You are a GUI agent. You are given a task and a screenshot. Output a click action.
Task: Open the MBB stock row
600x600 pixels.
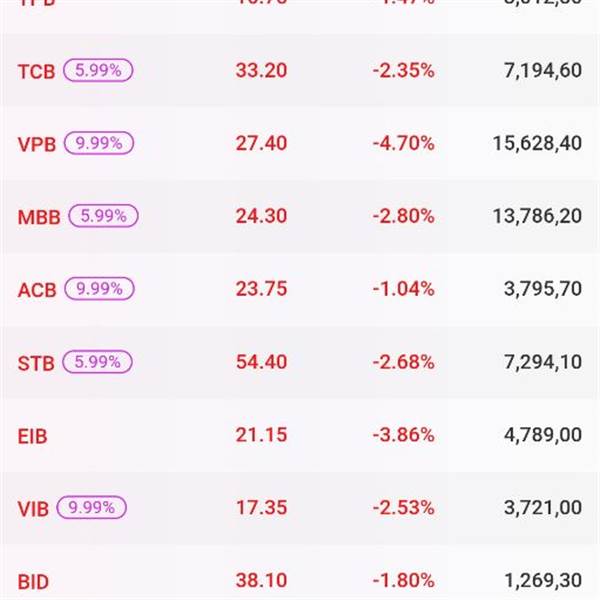pos(39,217)
